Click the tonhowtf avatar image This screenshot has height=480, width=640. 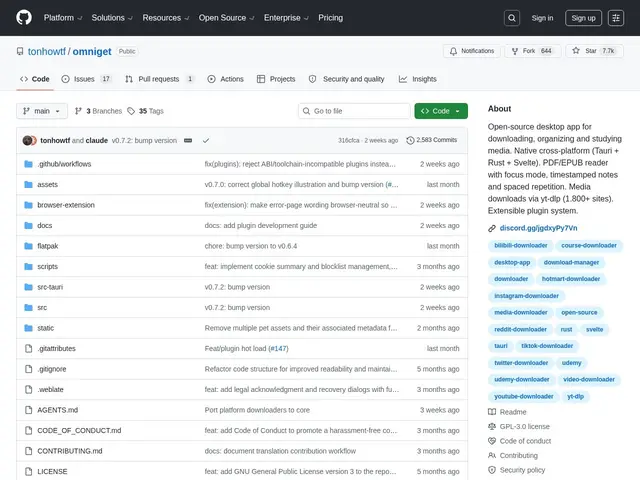[x=28, y=140]
